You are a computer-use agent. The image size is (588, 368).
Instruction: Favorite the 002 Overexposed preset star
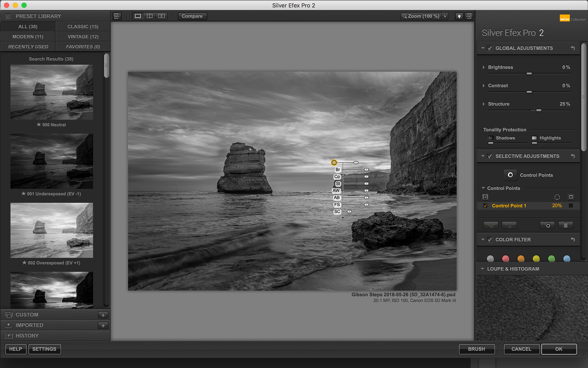[x=24, y=262]
